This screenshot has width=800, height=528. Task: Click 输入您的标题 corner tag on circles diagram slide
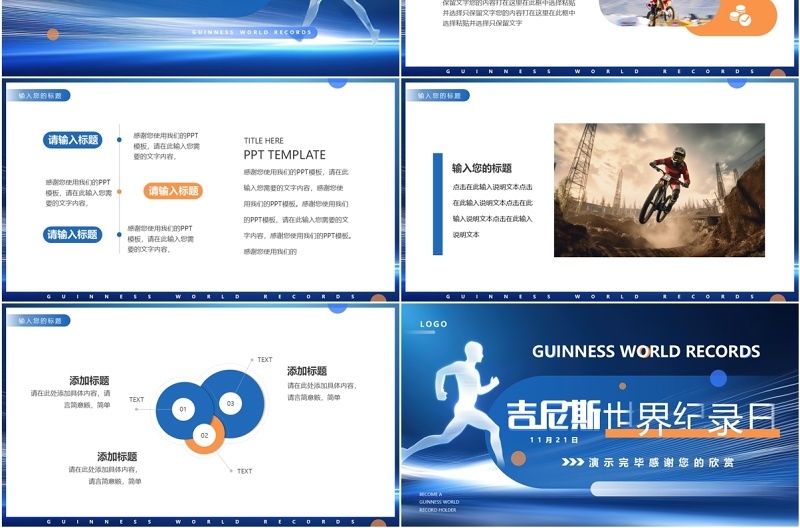[x=39, y=321]
